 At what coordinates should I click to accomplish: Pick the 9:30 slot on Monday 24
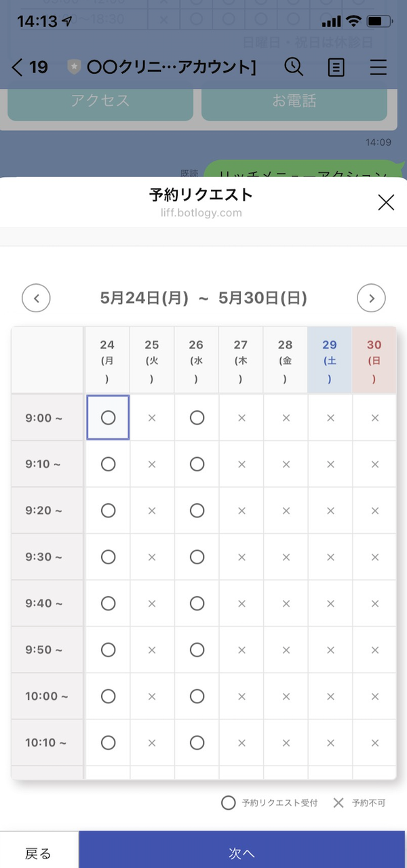click(108, 557)
